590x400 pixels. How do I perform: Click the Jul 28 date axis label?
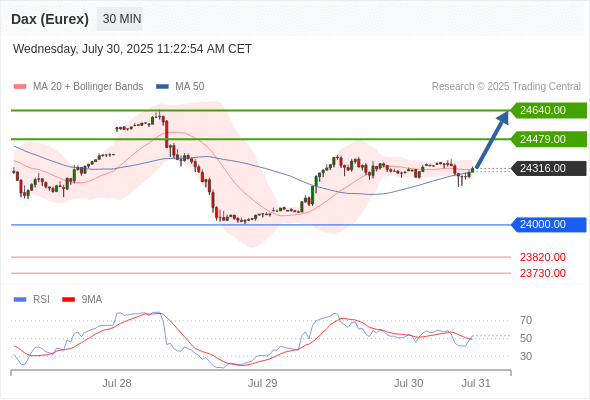coord(117,383)
